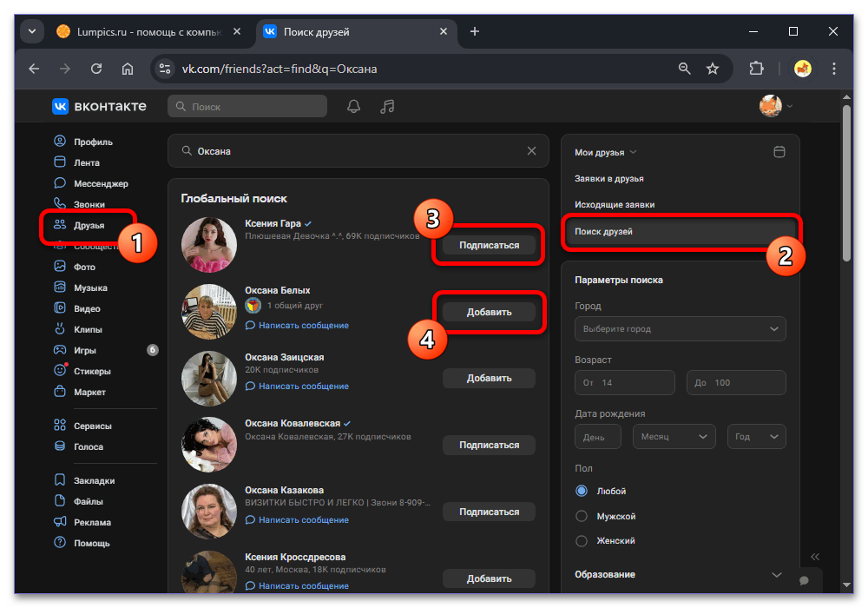Open Голоса votes section
This screenshot has width=868, height=608.
pos(79,446)
